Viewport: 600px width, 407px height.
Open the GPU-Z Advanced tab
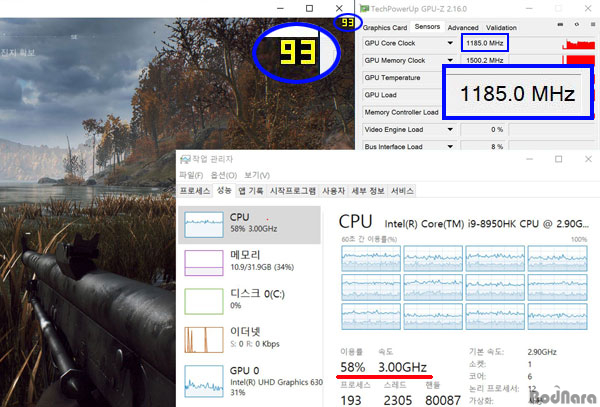[x=463, y=28]
